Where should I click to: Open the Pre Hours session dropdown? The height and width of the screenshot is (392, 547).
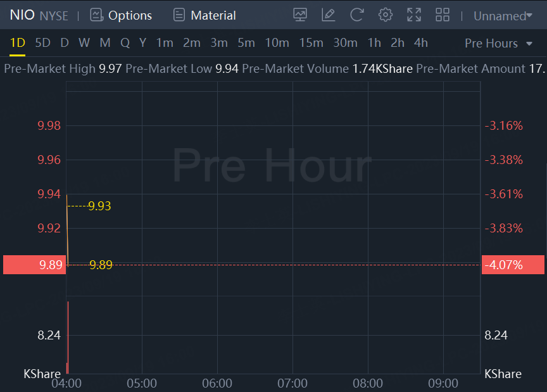500,43
